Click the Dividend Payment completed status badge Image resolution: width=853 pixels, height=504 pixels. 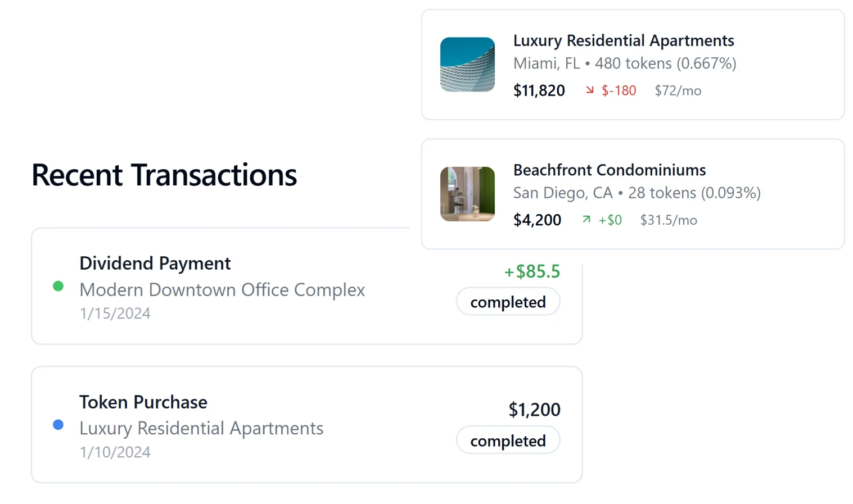click(508, 302)
